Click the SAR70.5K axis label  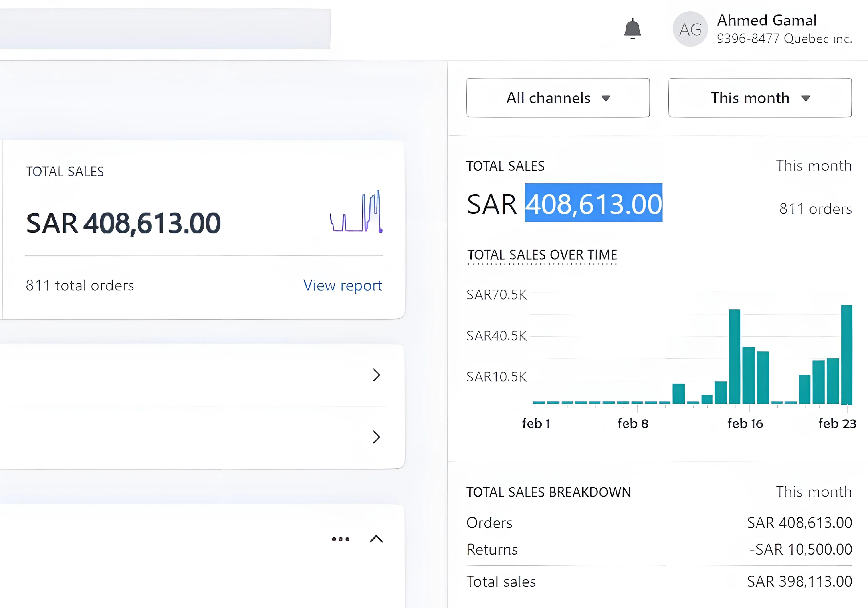point(496,295)
